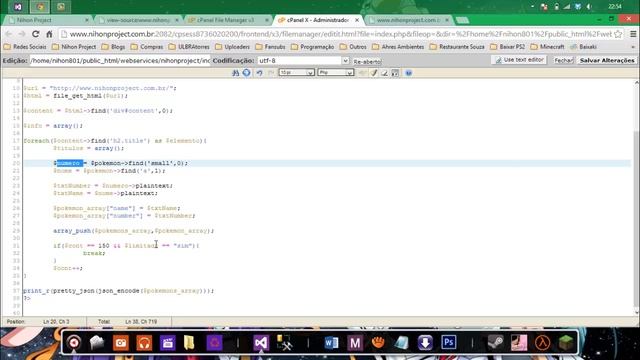Launch Photoshop from the dock

(449, 342)
